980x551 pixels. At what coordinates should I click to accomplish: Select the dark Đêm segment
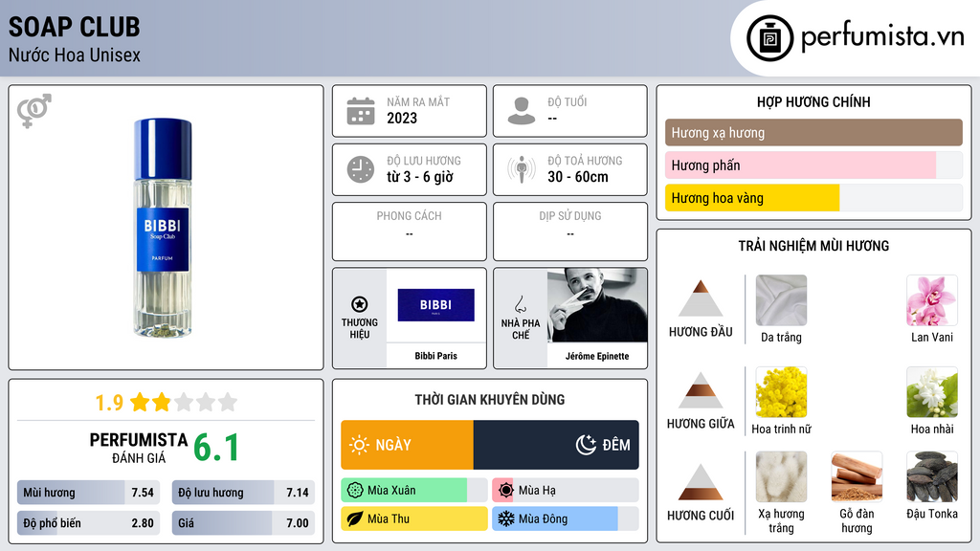pos(556,445)
